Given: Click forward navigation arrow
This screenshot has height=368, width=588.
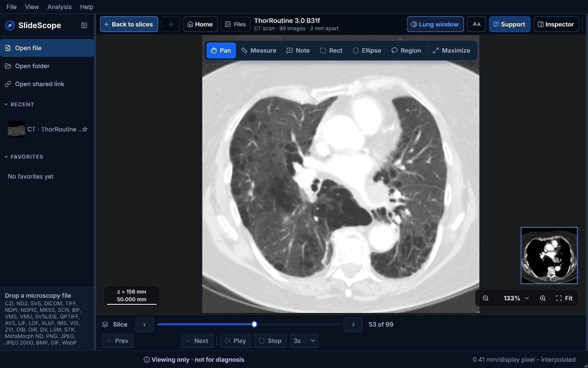Looking at the screenshot, I should point(171,24).
